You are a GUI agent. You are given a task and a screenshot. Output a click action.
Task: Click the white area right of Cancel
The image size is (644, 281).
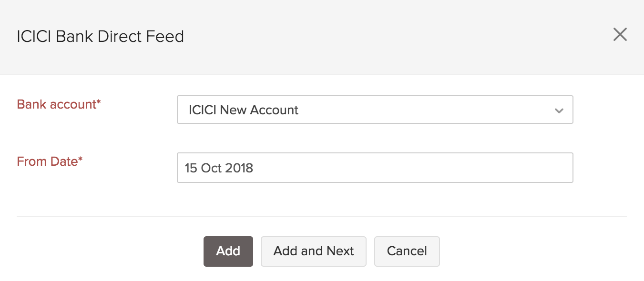point(524,251)
